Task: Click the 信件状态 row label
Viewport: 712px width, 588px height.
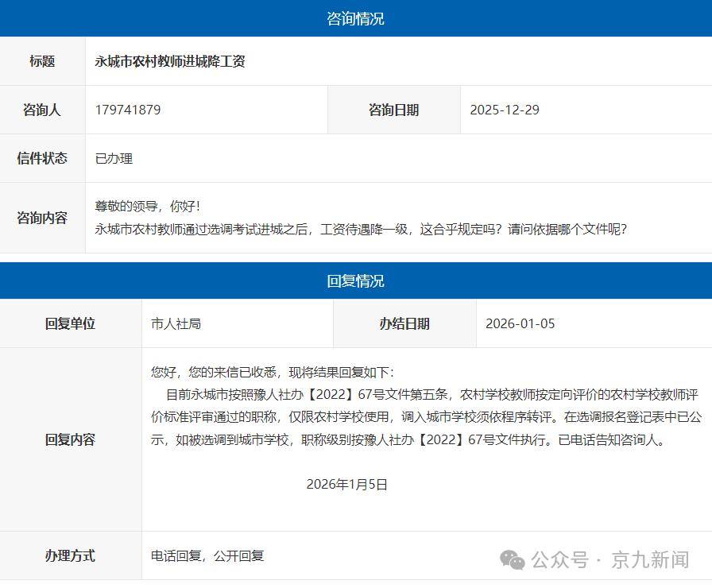Action: click(x=42, y=158)
